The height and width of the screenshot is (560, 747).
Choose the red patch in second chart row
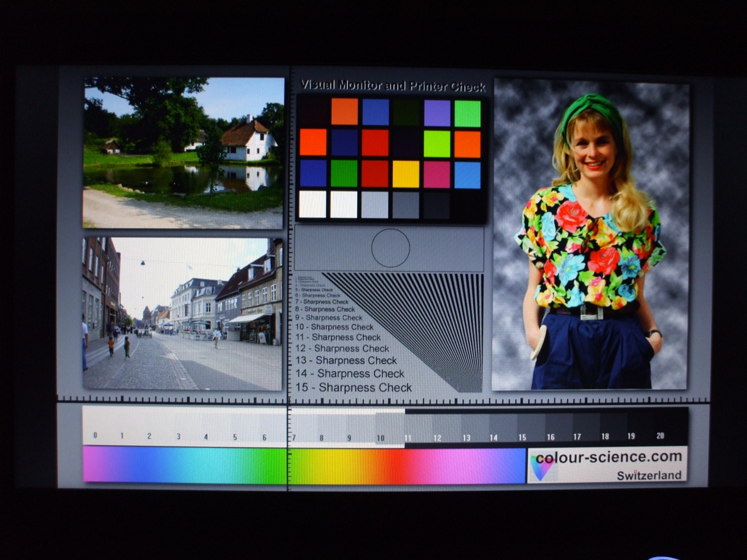(375, 143)
